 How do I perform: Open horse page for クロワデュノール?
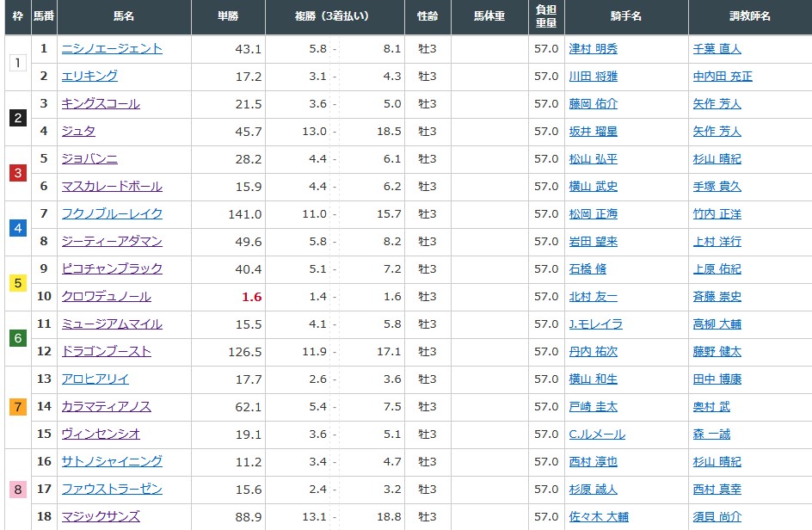(106, 297)
